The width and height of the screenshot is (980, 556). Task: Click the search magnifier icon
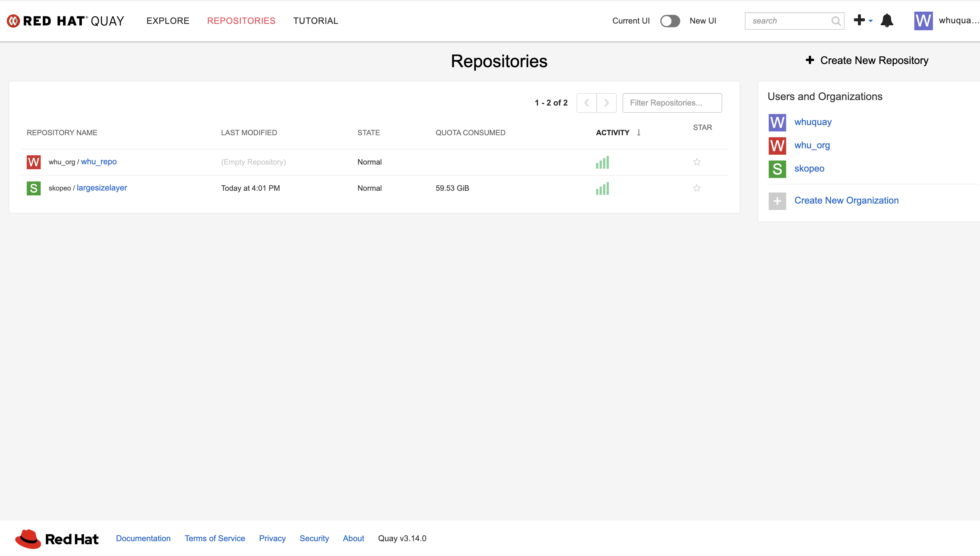tap(836, 21)
